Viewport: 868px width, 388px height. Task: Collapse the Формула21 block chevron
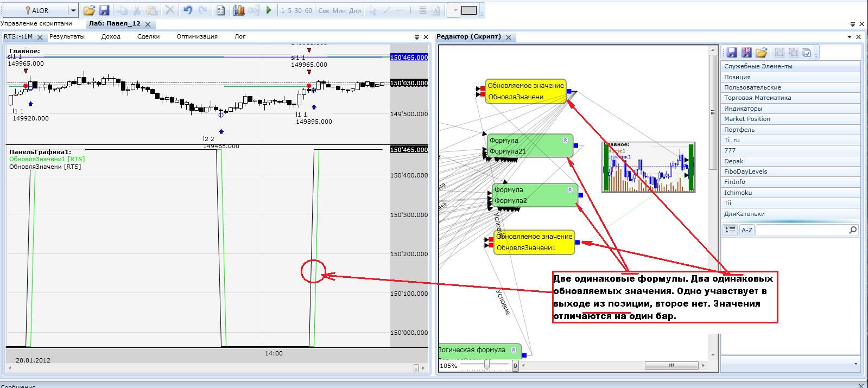pos(565,140)
